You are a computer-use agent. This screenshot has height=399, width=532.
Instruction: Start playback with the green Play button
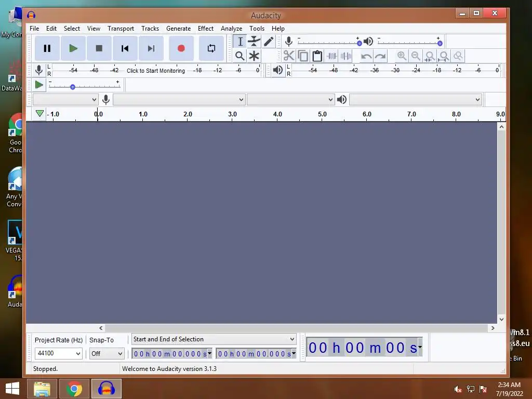73,48
